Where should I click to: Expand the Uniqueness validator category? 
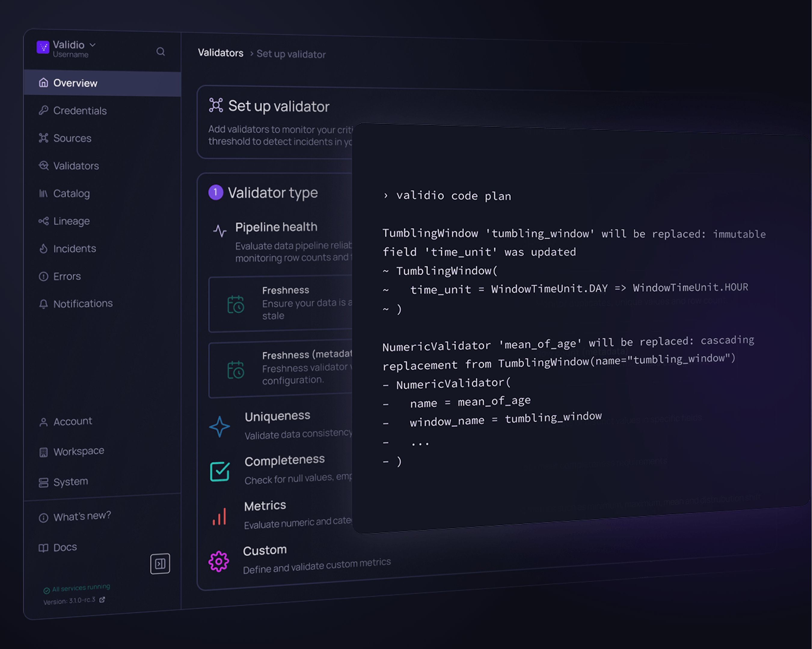tap(277, 416)
